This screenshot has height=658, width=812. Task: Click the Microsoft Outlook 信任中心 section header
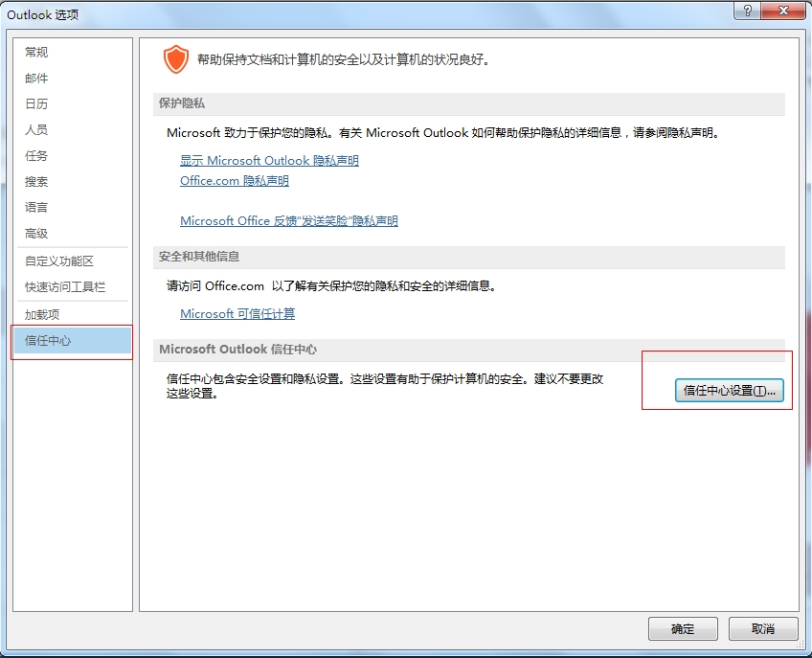[x=237, y=350]
